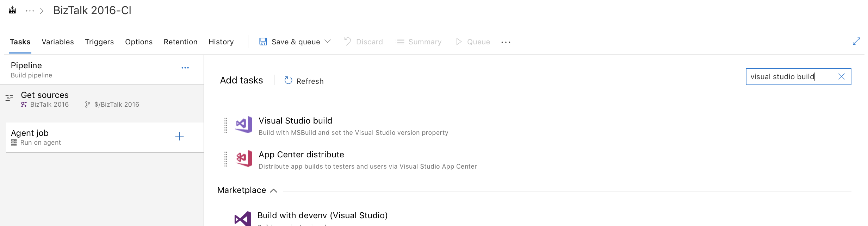The width and height of the screenshot is (868, 226).
Task: Click the Queue button
Action: pyautogui.click(x=473, y=42)
